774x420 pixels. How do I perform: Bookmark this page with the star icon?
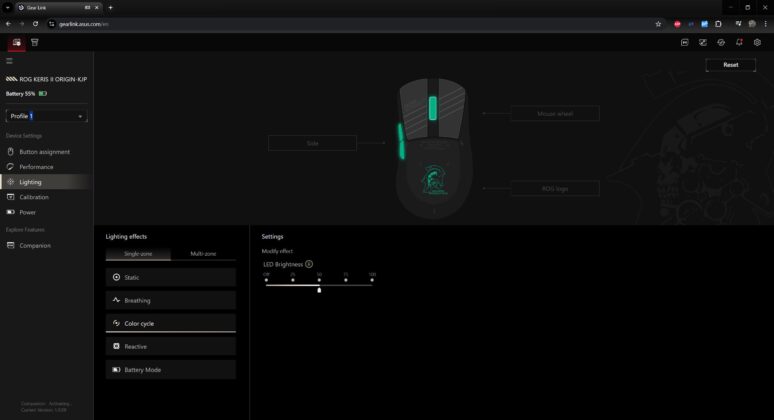(658, 24)
